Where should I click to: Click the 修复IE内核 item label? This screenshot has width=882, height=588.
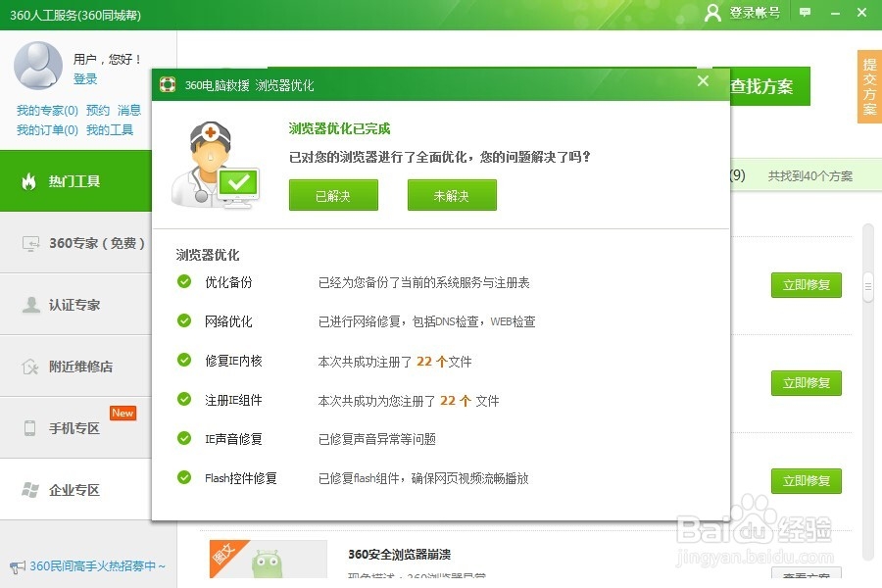(x=233, y=361)
